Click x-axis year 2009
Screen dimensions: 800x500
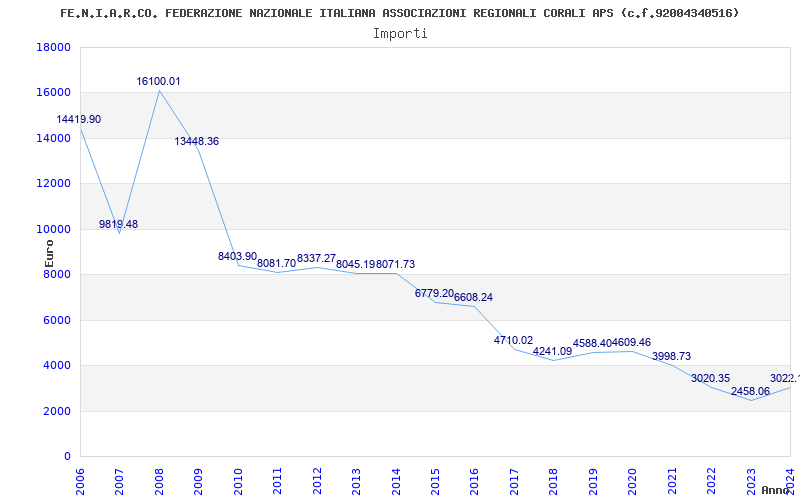coord(198,482)
